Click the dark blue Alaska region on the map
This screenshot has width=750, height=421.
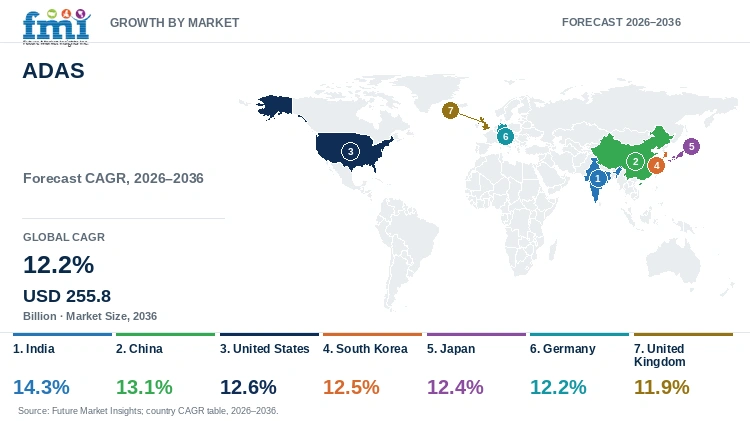275,107
